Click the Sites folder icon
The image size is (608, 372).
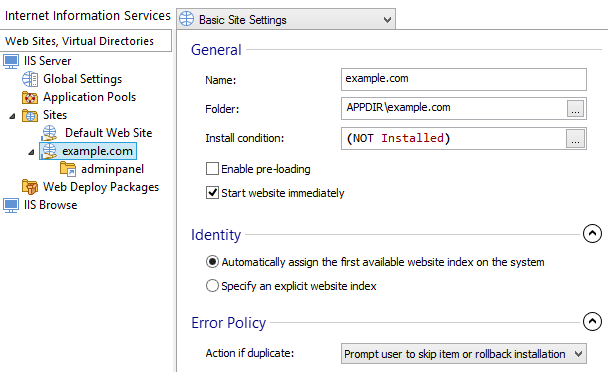pyautogui.click(x=30, y=115)
